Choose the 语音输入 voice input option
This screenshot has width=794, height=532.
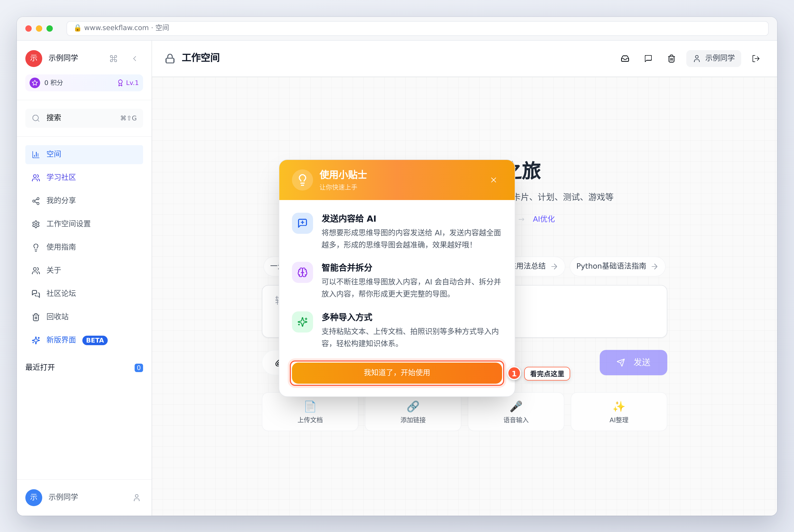516,412
